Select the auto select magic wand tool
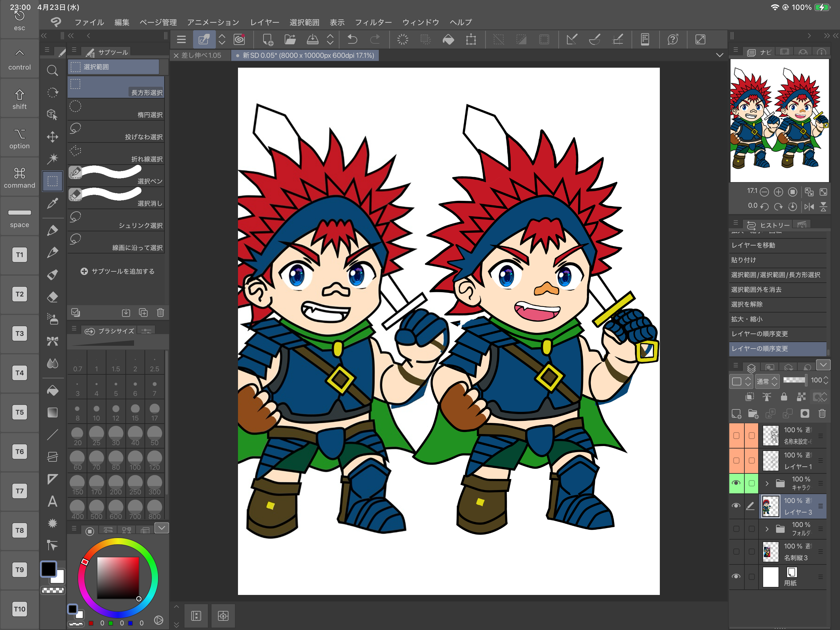The image size is (840, 630). click(x=52, y=158)
